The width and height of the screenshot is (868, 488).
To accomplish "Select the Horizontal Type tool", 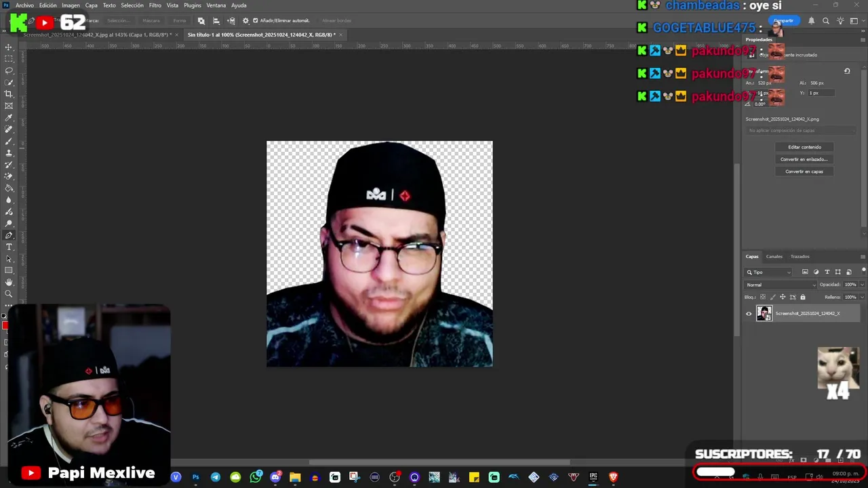I will tap(9, 247).
